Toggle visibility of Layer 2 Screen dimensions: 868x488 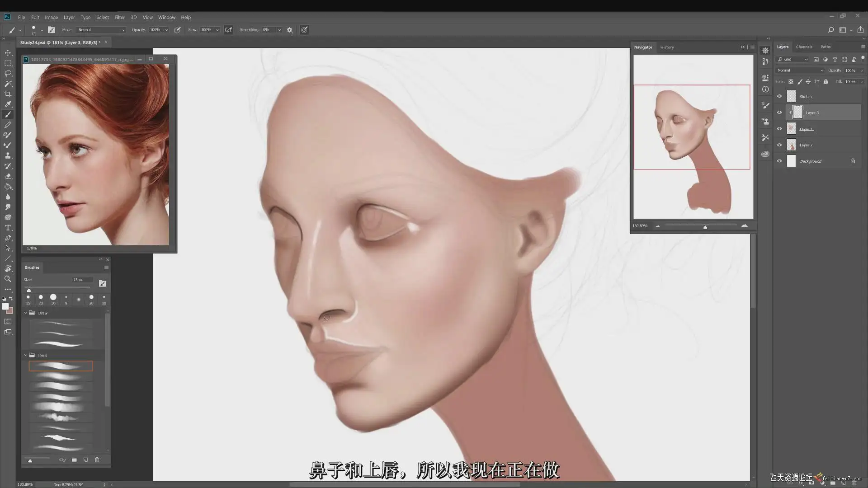click(x=779, y=145)
